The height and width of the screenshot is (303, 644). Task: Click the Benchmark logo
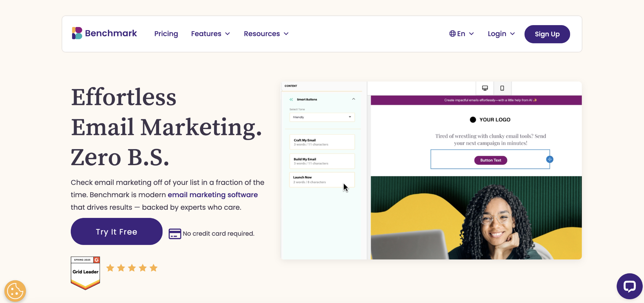click(104, 33)
